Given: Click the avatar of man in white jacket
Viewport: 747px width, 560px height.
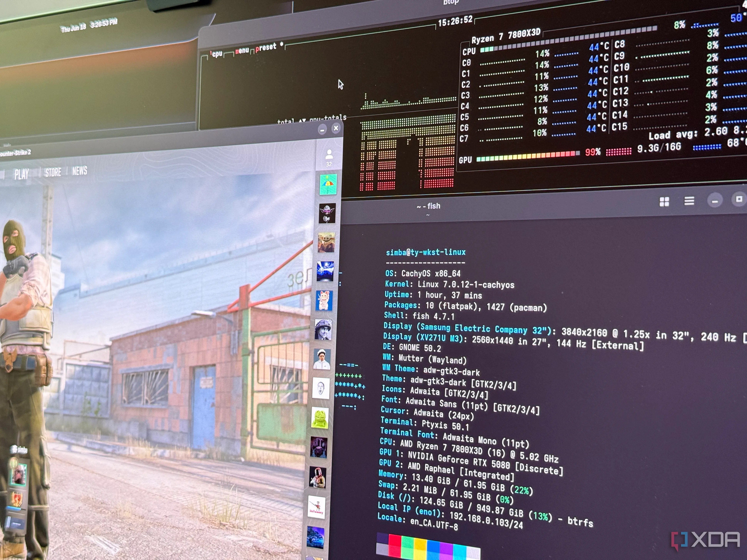Looking at the screenshot, I should (322, 359).
